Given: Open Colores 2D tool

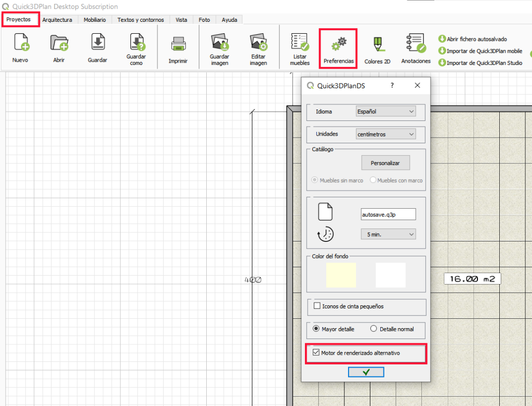Looking at the screenshot, I should pyautogui.click(x=377, y=49).
